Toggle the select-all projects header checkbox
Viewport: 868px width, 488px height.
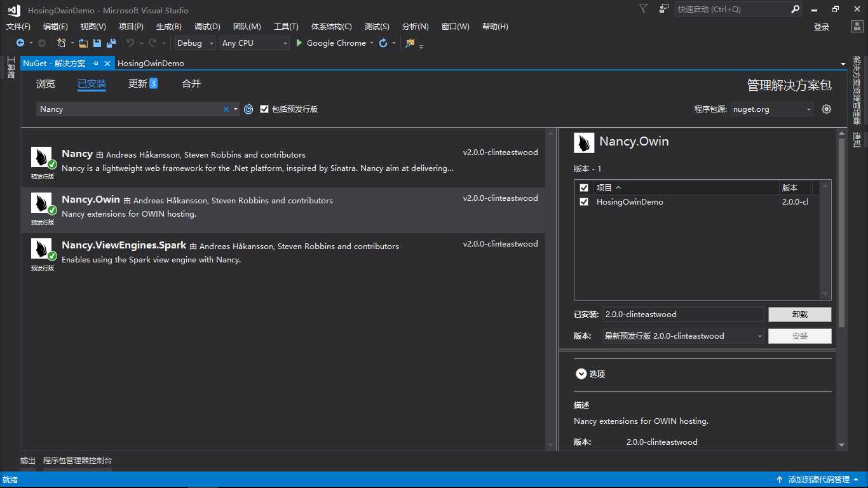[584, 187]
